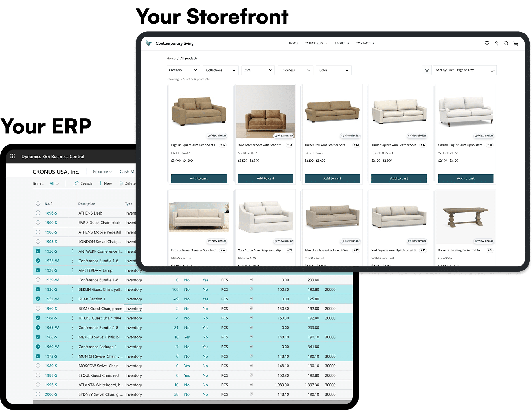This screenshot has width=532, height=410.
Task: Expand the CATEGORIES menu in storefront nav
Action: (x=316, y=43)
